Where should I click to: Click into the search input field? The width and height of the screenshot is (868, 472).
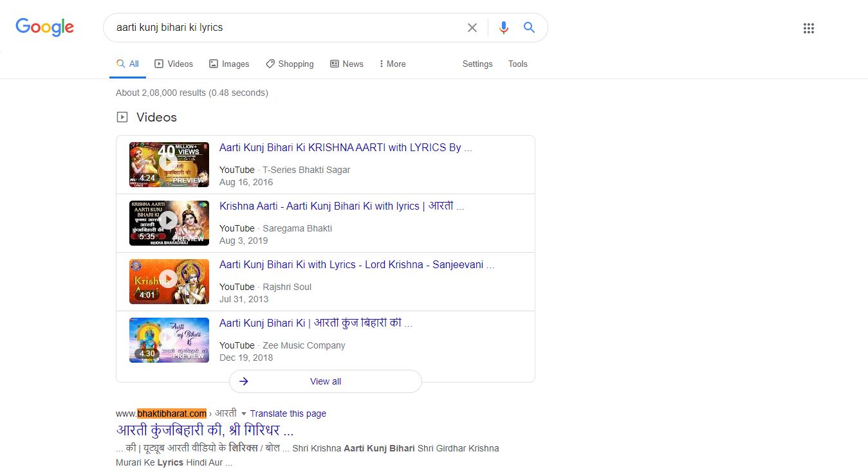[283, 28]
